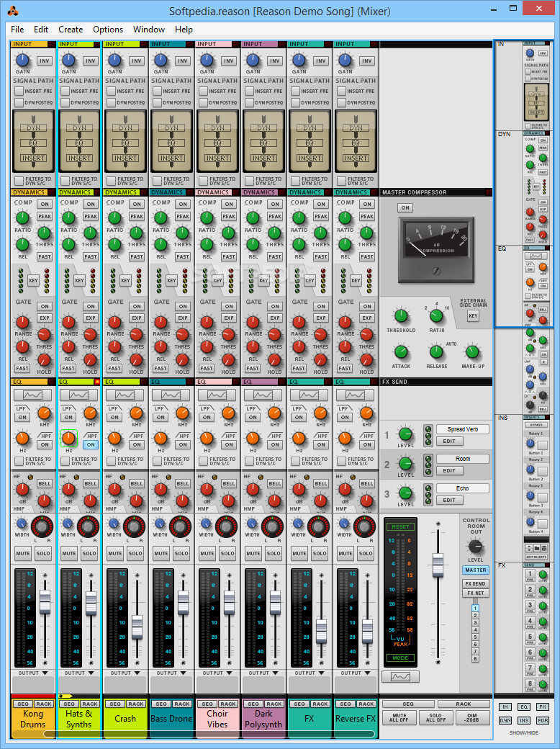Check Filters to Dyn S/C on Bass Drone input section
The width and height of the screenshot is (560, 749).
click(157, 181)
